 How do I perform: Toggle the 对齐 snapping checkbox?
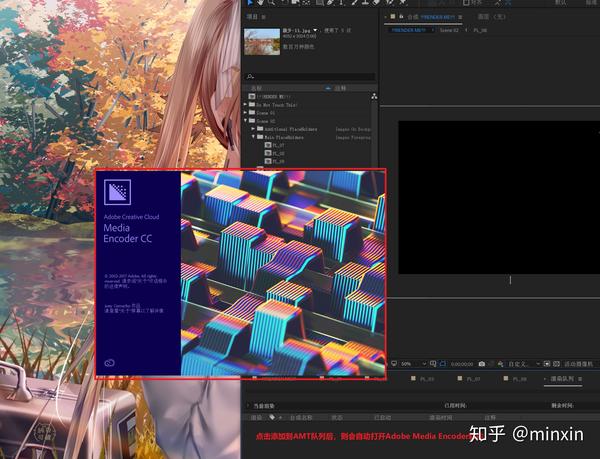click(x=466, y=3)
